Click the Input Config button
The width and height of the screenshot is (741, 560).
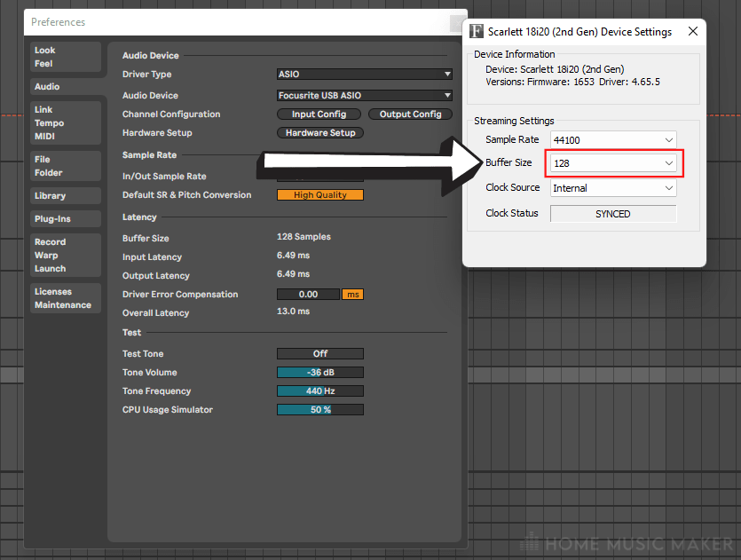(319, 114)
